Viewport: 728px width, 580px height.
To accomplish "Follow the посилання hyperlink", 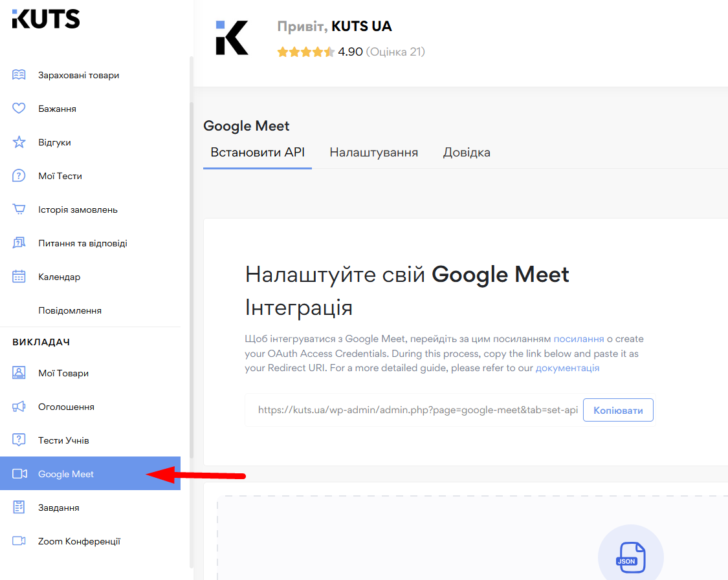I will [579, 339].
